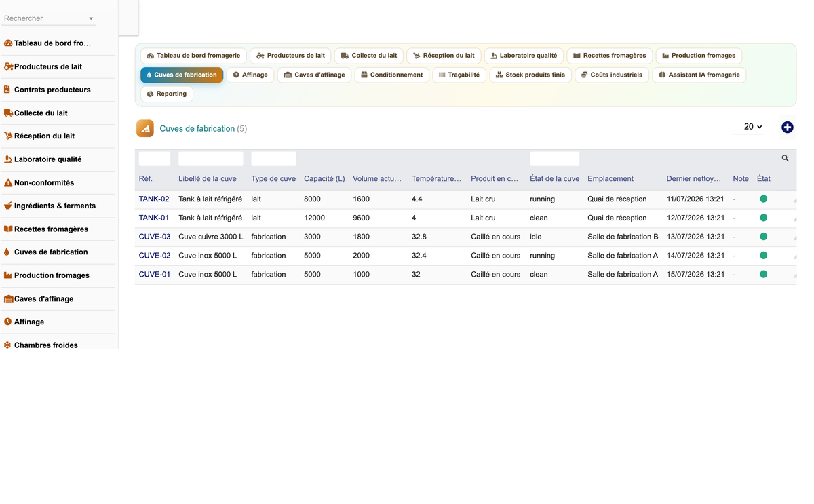Click the idle state cell for CUVE-03
This screenshot has width=814, height=504.
pos(535,237)
